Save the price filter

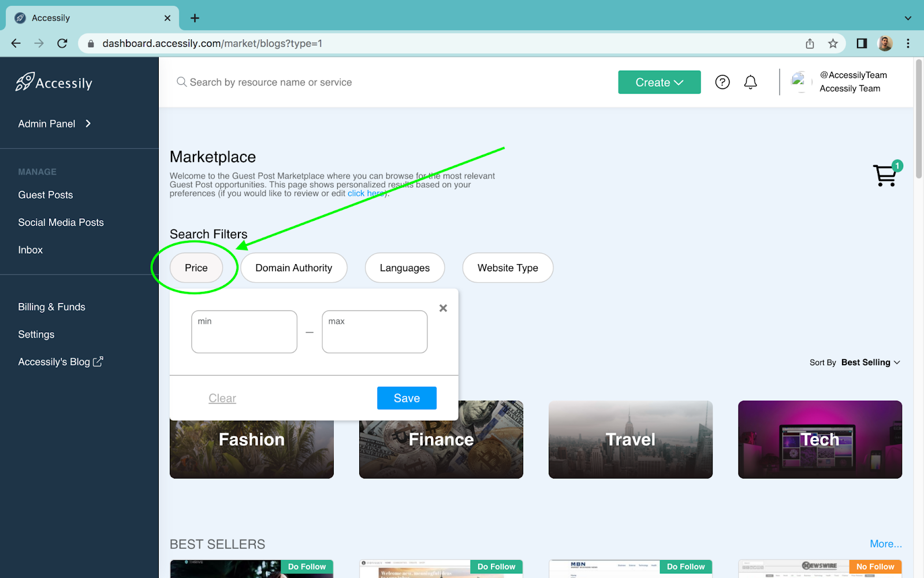point(407,398)
